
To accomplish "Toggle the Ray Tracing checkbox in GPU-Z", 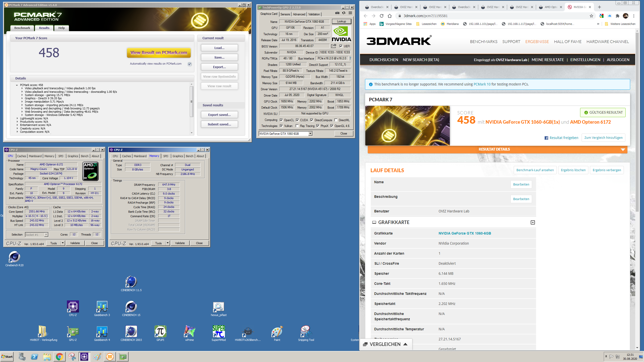I will click(x=297, y=126).
